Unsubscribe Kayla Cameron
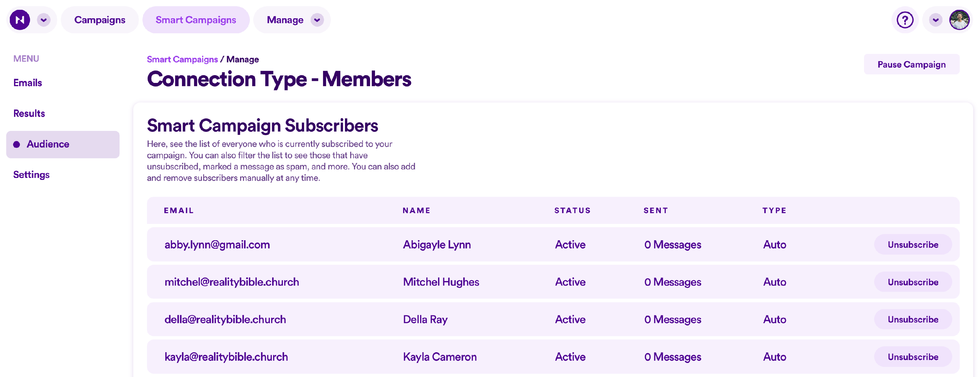 click(913, 357)
